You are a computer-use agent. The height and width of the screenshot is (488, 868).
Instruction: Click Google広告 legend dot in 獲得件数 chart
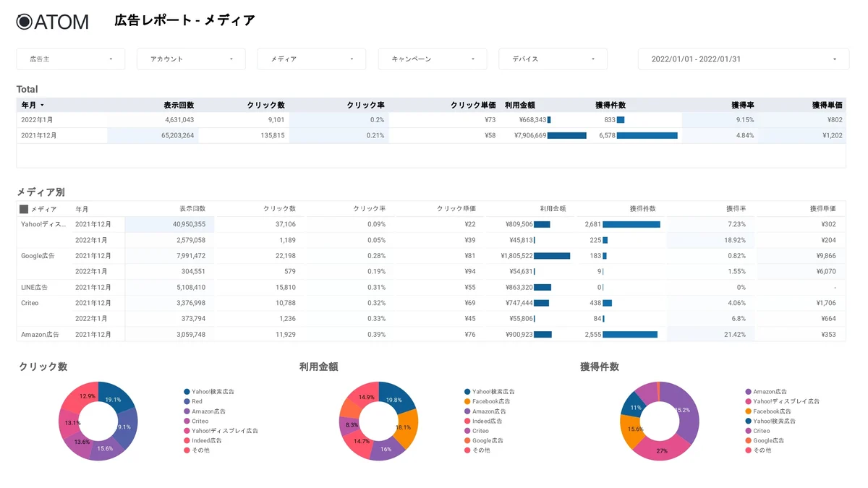click(748, 440)
